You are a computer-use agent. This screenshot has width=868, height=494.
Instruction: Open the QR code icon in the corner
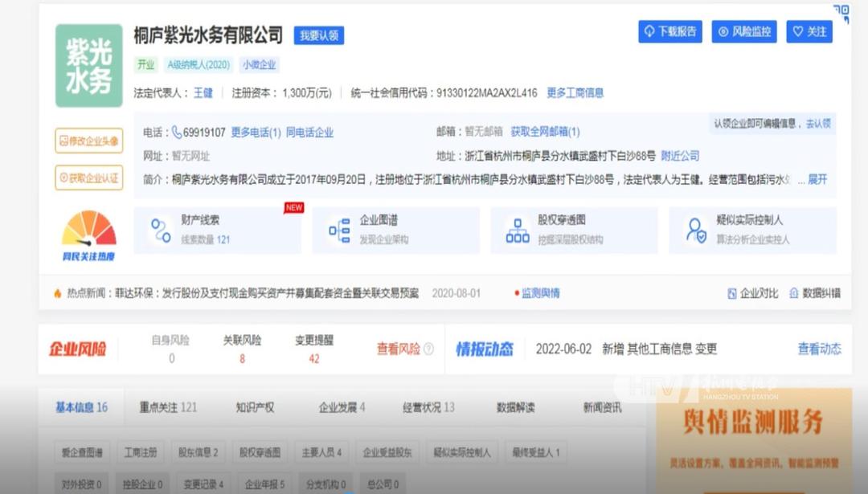pyautogui.click(x=841, y=14)
